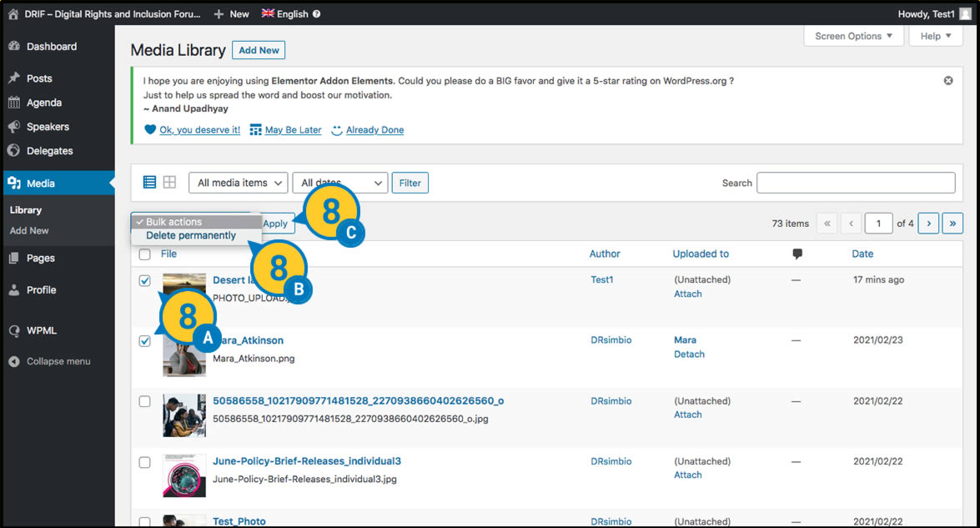Viewport: 980px width, 528px height.
Task: Switch to grid view icon
Action: 169,182
